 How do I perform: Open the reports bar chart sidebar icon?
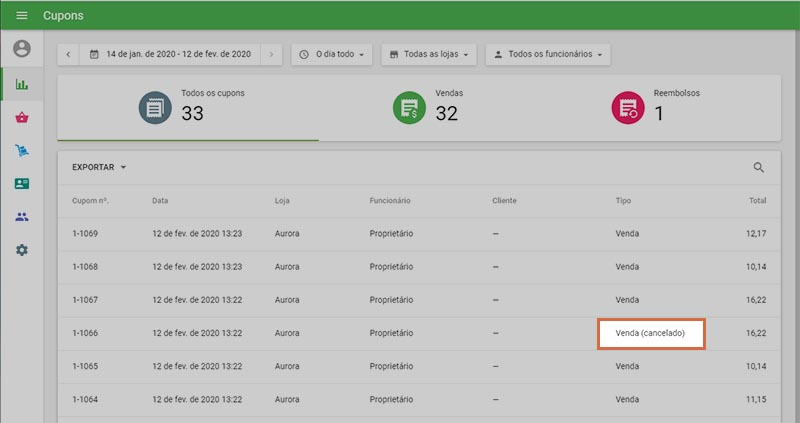21,84
